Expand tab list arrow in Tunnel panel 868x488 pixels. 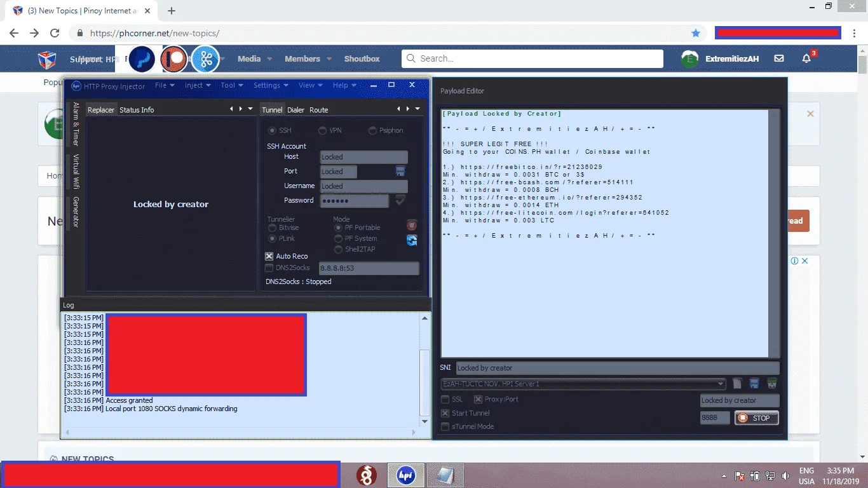click(x=417, y=109)
